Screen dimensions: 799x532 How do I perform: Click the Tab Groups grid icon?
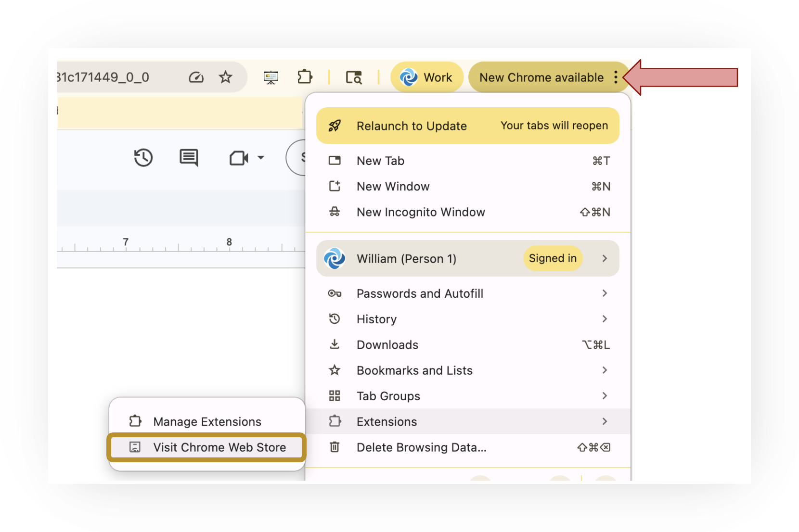pyautogui.click(x=335, y=396)
